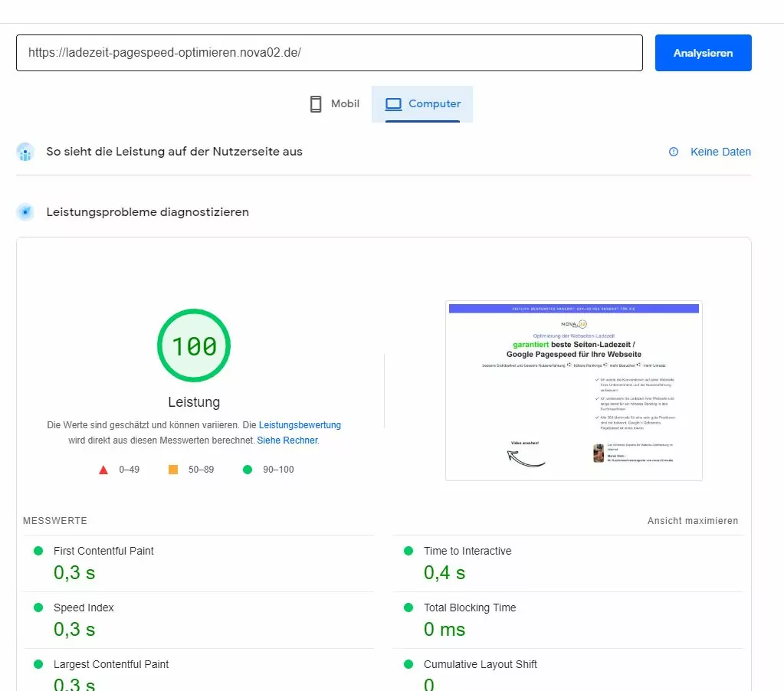Click the Total Blocking Time metric

(470, 607)
